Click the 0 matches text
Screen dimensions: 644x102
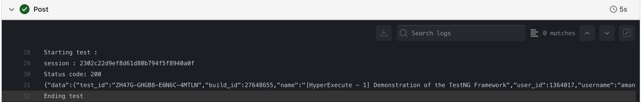(559, 33)
